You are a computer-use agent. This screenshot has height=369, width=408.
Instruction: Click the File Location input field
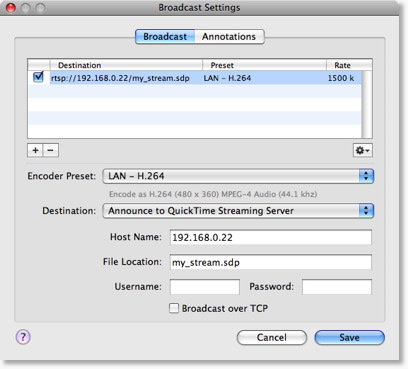coord(271,262)
